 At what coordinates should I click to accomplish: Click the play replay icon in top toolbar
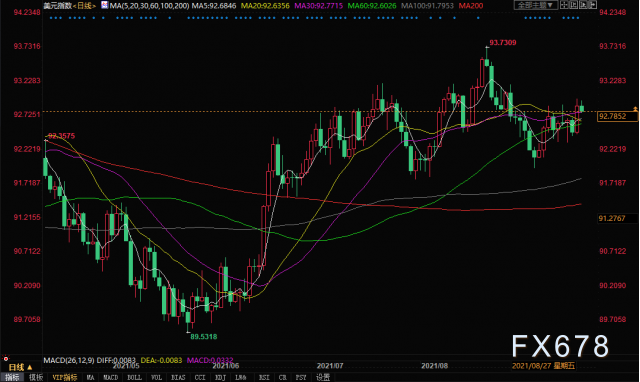[583, 5]
